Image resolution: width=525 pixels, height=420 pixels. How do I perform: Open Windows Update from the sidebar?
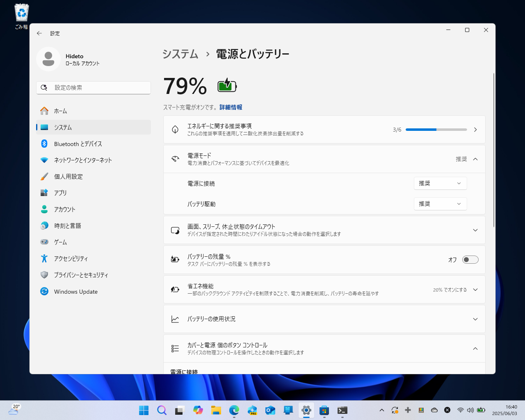click(75, 291)
